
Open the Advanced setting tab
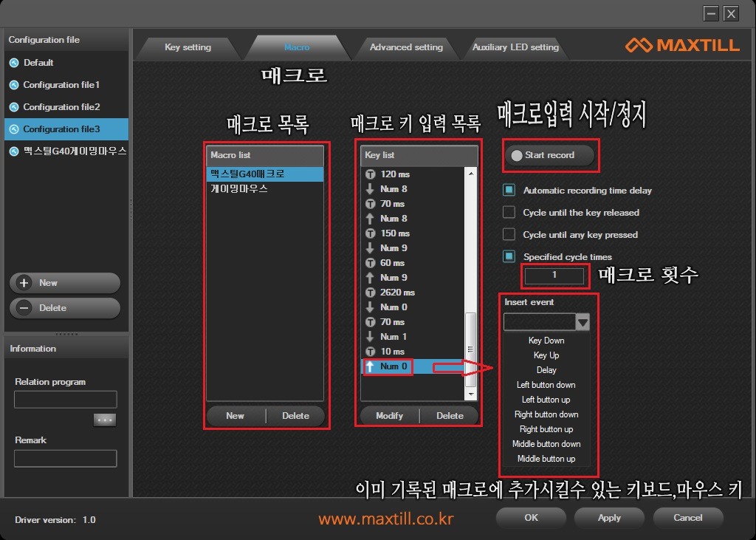406,47
